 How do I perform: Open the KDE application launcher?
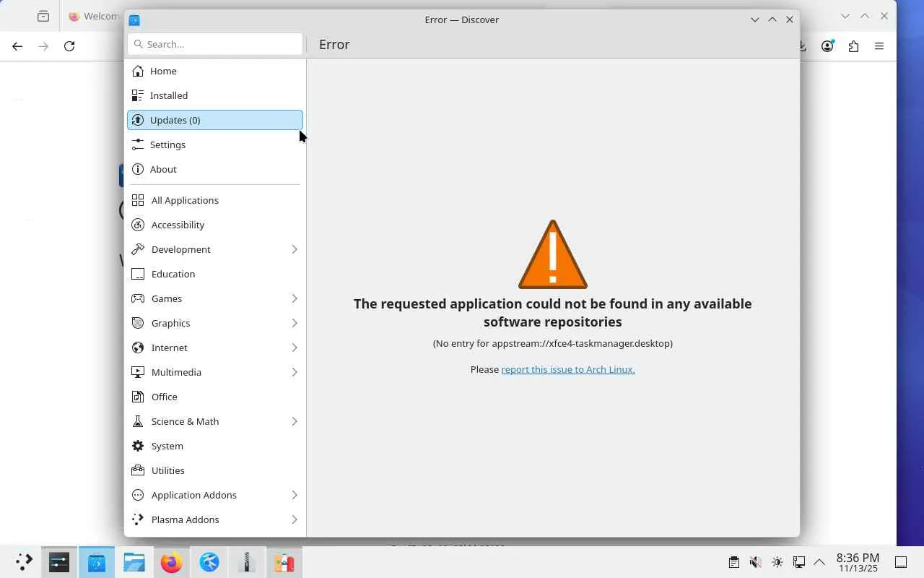pos(24,562)
